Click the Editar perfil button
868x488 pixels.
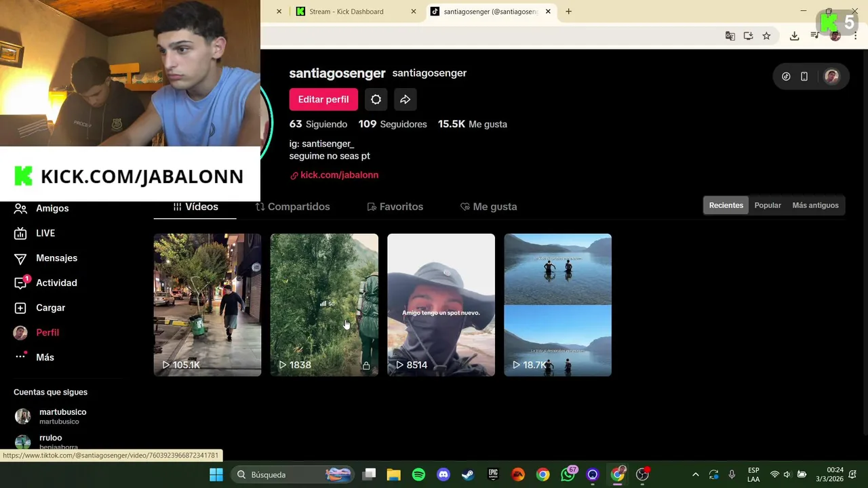(x=323, y=100)
